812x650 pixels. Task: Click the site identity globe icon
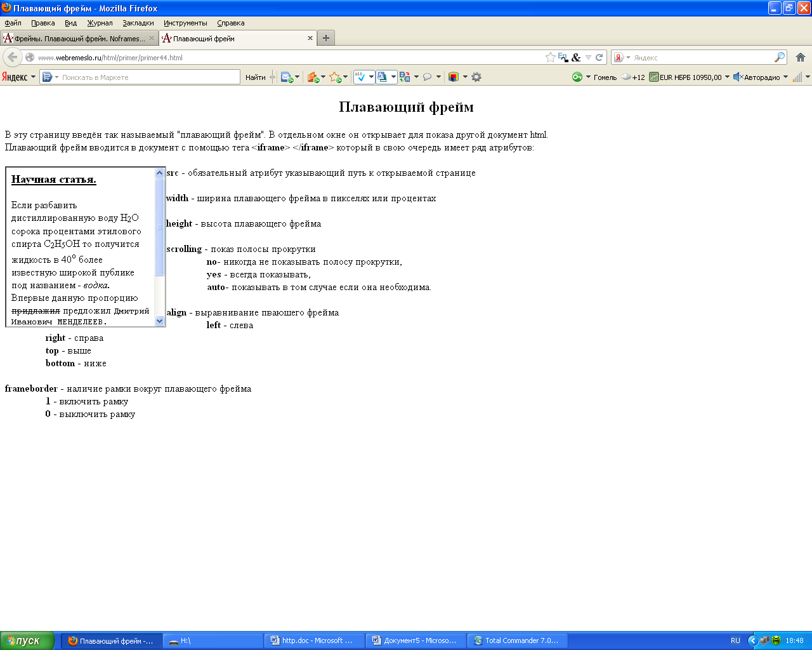tap(30, 57)
